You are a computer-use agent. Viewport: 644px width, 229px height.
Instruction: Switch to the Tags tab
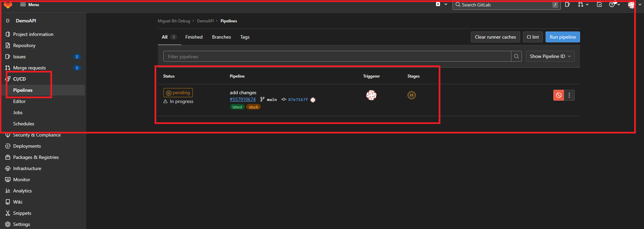(x=245, y=37)
